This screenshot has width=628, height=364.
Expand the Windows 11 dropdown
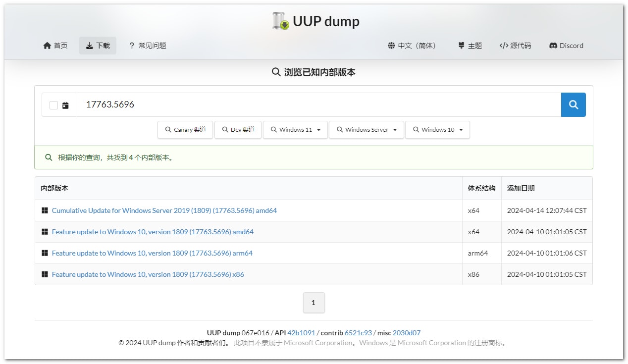click(x=295, y=130)
